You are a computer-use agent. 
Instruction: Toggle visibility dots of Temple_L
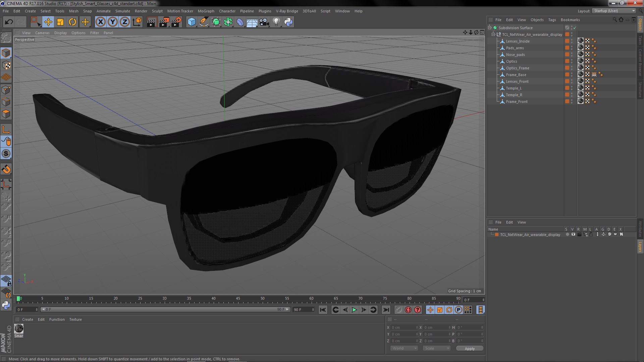(572, 88)
